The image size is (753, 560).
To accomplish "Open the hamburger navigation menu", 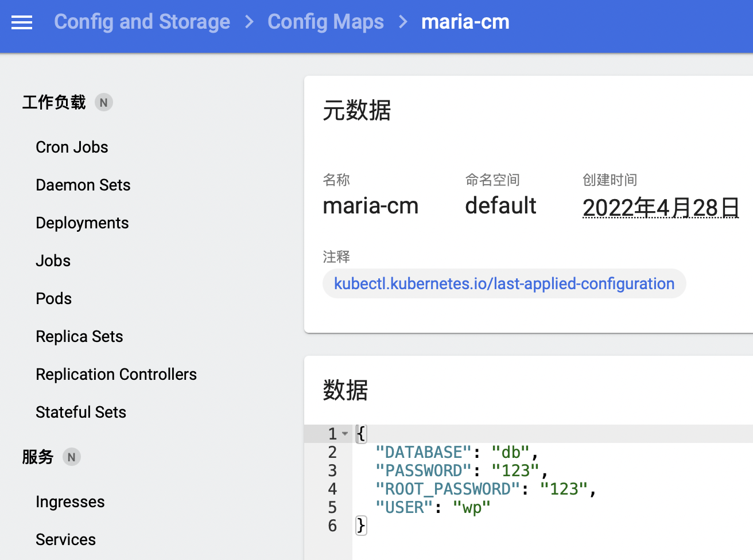I will point(22,22).
